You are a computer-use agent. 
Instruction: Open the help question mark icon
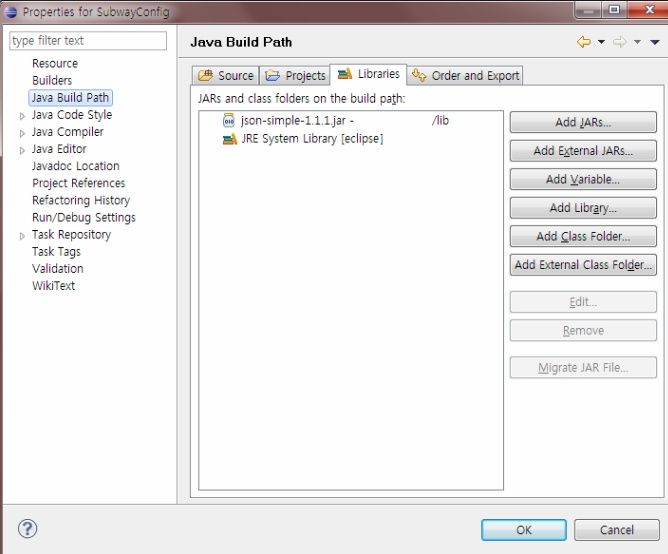pos(28,529)
